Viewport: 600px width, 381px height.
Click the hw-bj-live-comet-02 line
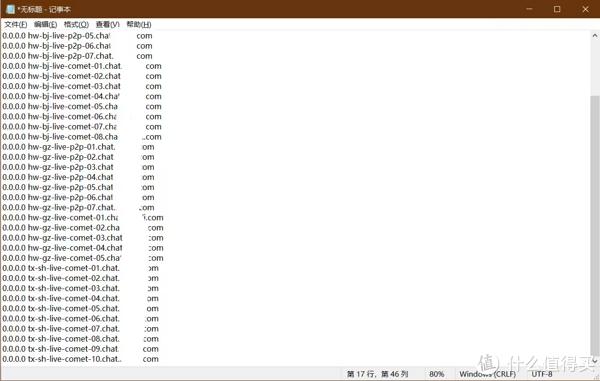coord(82,76)
